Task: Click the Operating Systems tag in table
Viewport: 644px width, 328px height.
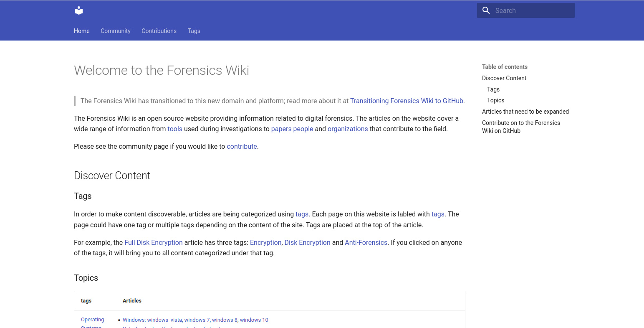Action: [x=92, y=320]
